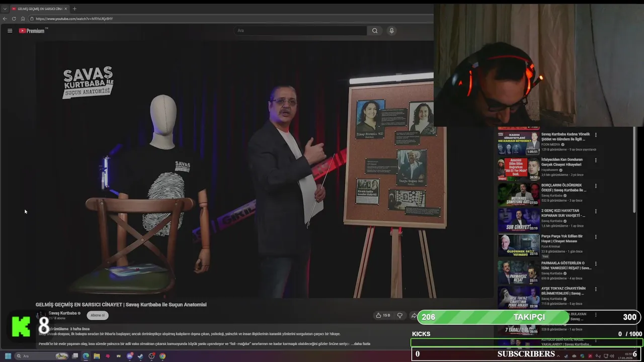This screenshot has width=644, height=362.
Task: Open a new browser tab
Action: coord(74,9)
